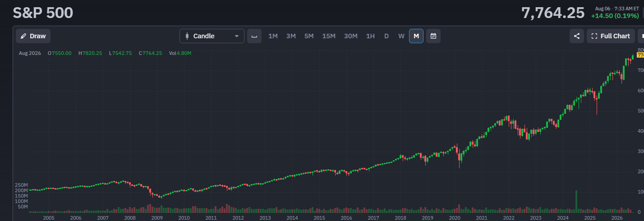This screenshot has height=221, width=644.
Task: Select the 3M interval
Action: 291,36
